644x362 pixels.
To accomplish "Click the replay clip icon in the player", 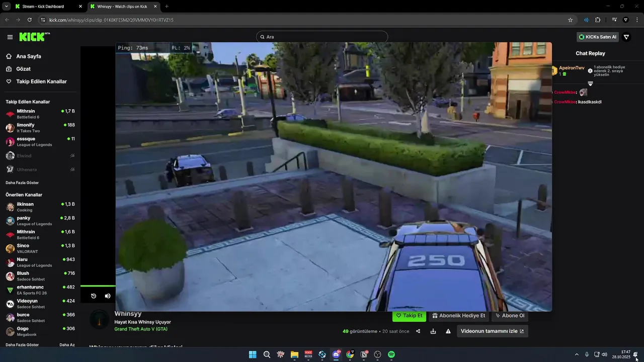I will point(94,296).
